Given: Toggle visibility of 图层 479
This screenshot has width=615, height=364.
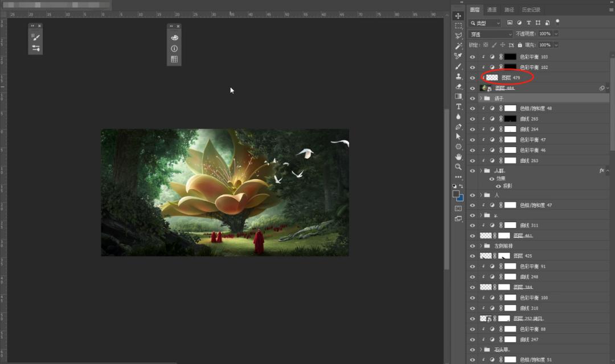Looking at the screenshot, I should pyautogui.click(x=472, y=78).
